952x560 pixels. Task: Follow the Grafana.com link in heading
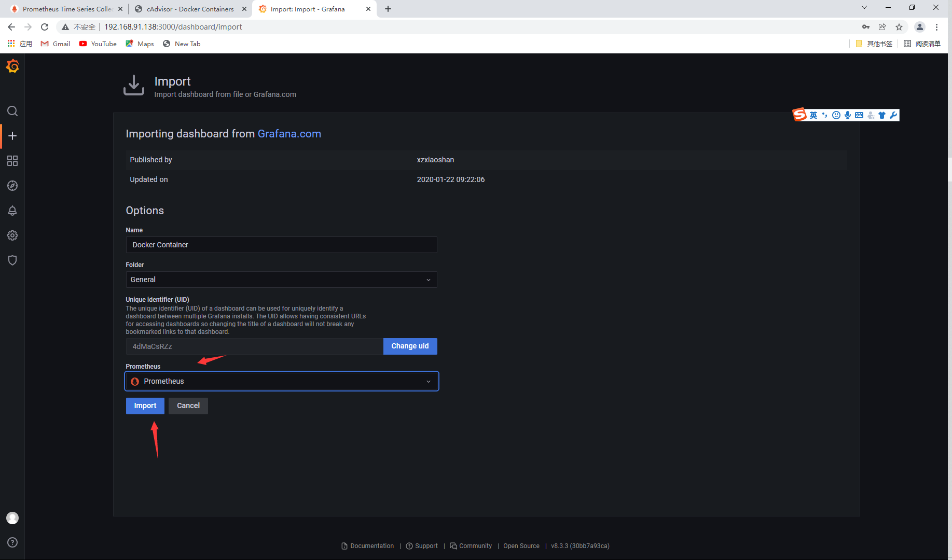point(289,134)
